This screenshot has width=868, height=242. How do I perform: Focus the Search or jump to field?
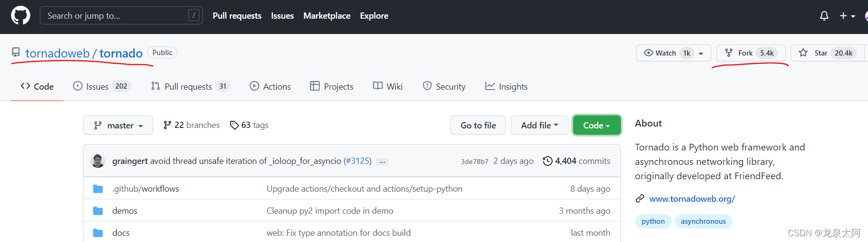coord(115,16)
